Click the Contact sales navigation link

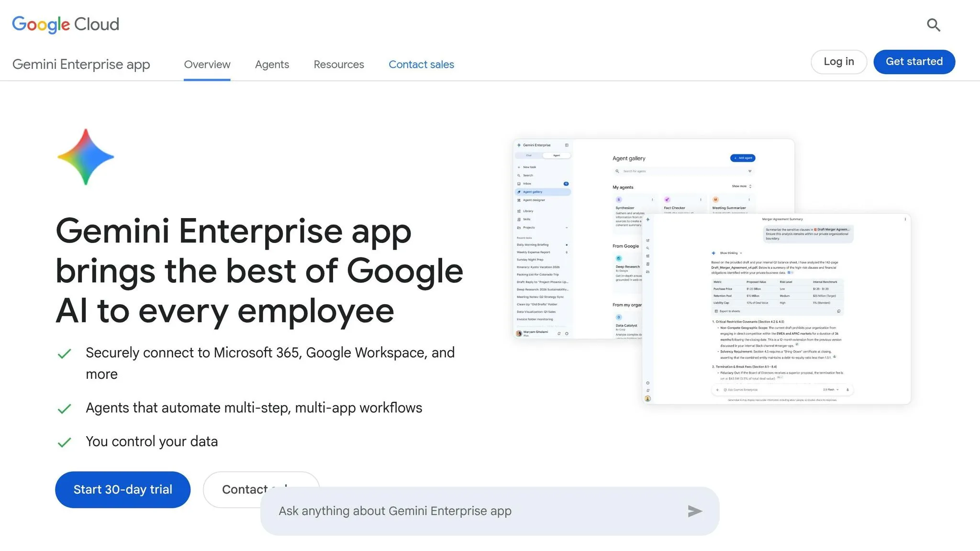click(x=421, y=65)
